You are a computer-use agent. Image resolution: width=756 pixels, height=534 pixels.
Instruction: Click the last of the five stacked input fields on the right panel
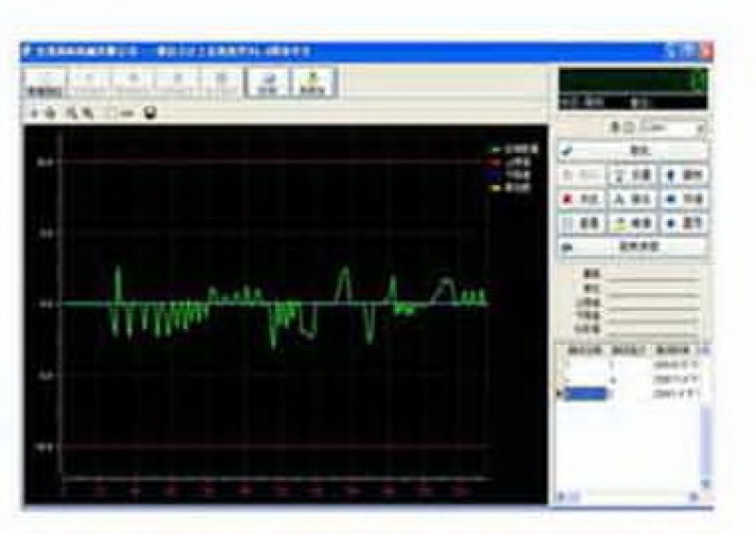[652, 330]
